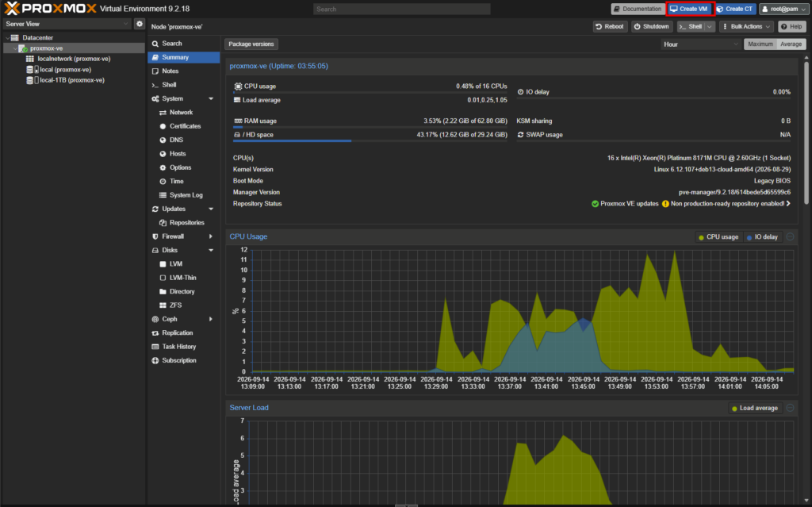
Task: Open repository status details chevron
Action: 788,204
